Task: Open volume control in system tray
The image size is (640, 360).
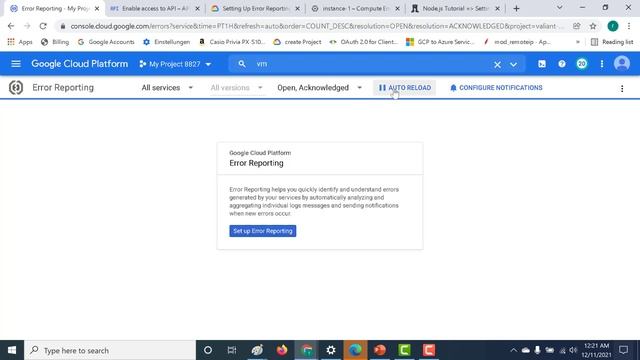Action: [573, 350]
